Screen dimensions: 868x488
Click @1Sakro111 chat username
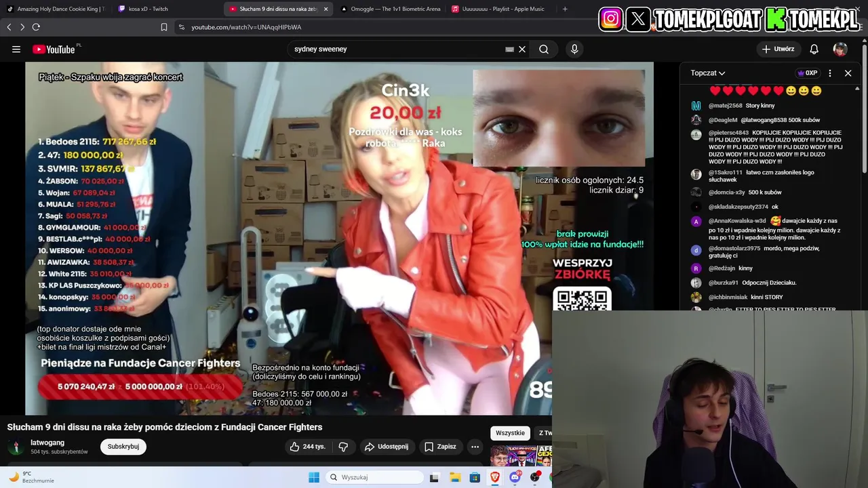click(726, 173)
